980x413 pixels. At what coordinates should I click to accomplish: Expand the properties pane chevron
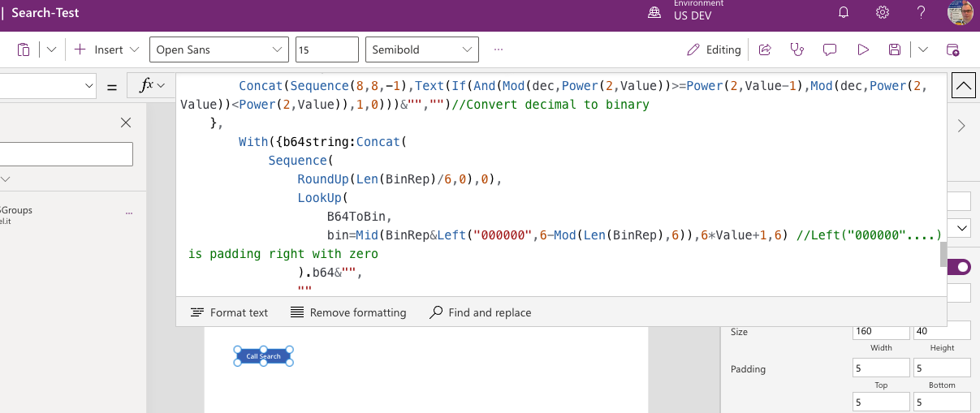tap(962, 126)
